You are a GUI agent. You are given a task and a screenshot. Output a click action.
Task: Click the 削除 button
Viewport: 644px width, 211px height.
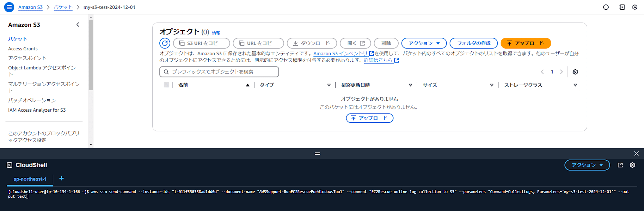386,43
